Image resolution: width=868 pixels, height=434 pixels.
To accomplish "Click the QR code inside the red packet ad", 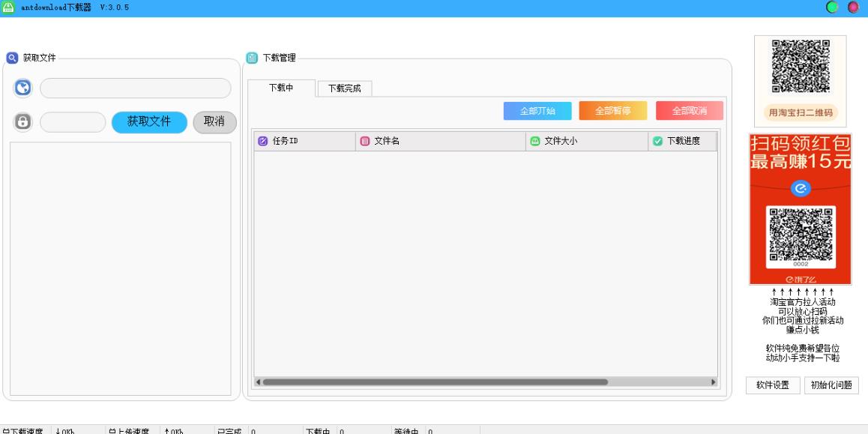I will point(801,235).
